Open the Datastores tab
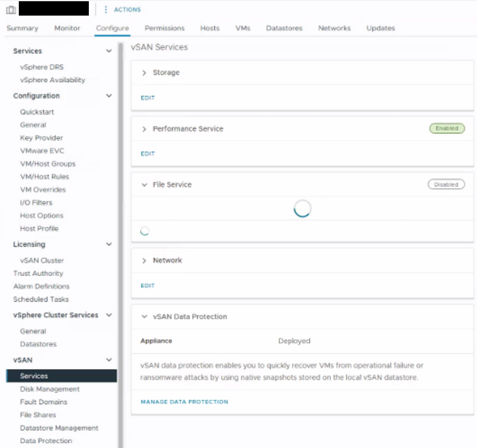 (284, 28)
